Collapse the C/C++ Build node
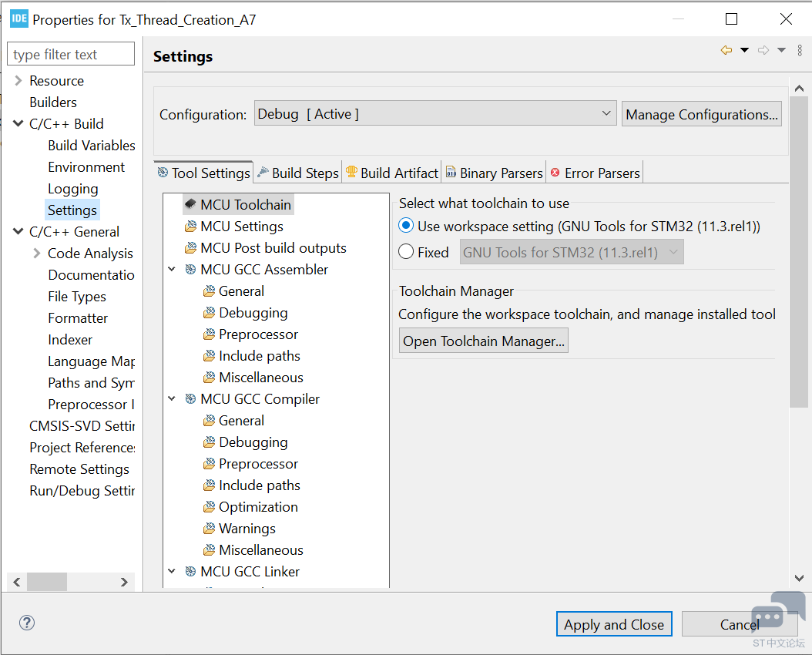The width and height of the screenshot is (812, 655). point(18,124)
